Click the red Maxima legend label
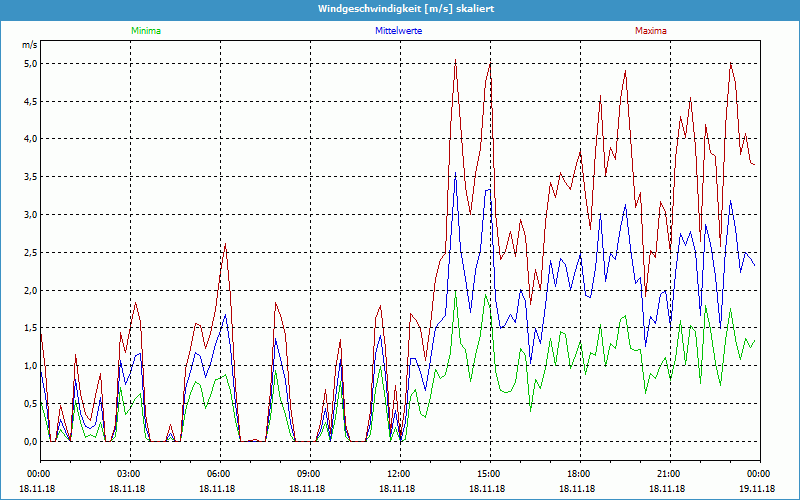Screen dimensions: 800x500 click(650, 31)
